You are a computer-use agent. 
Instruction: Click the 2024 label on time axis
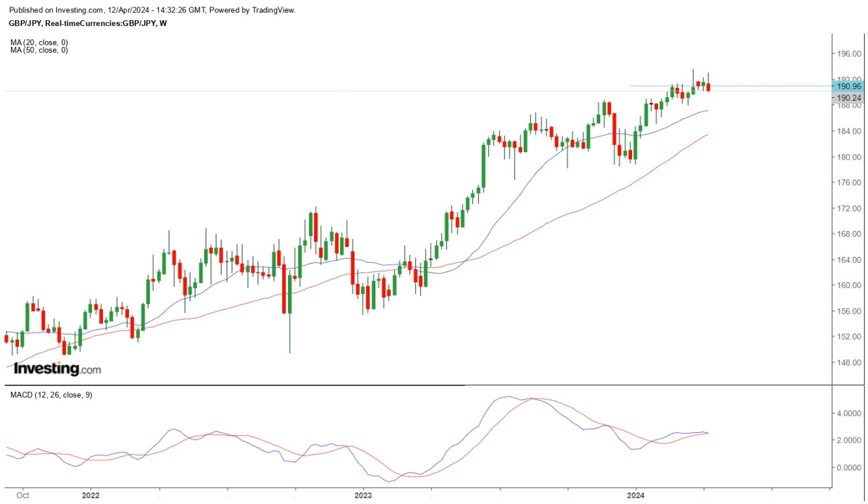(x=635, y=496)
